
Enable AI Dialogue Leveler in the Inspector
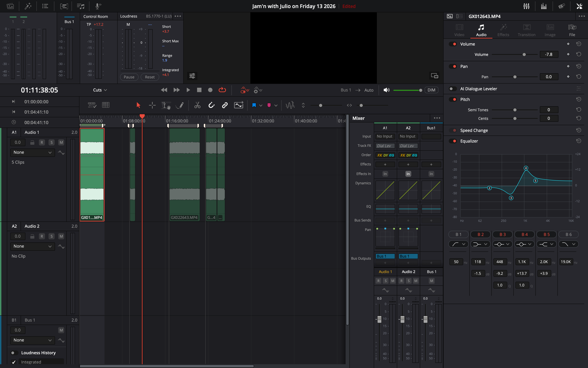tap(453, 89)
